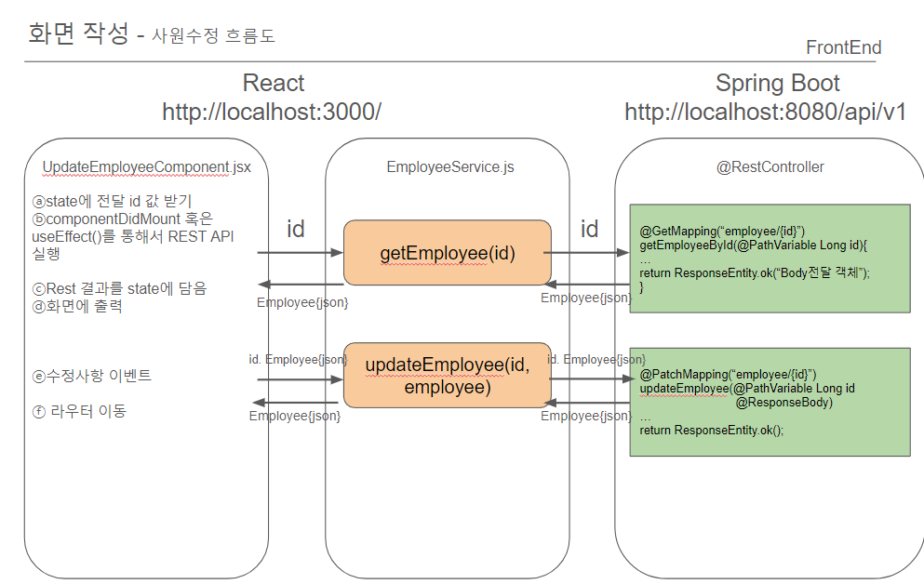Image resolution: width=924 pixels, height=584 pixels.
Task: Click the code line @GetMapping("employee/{id}")
Action: point(722,232)
